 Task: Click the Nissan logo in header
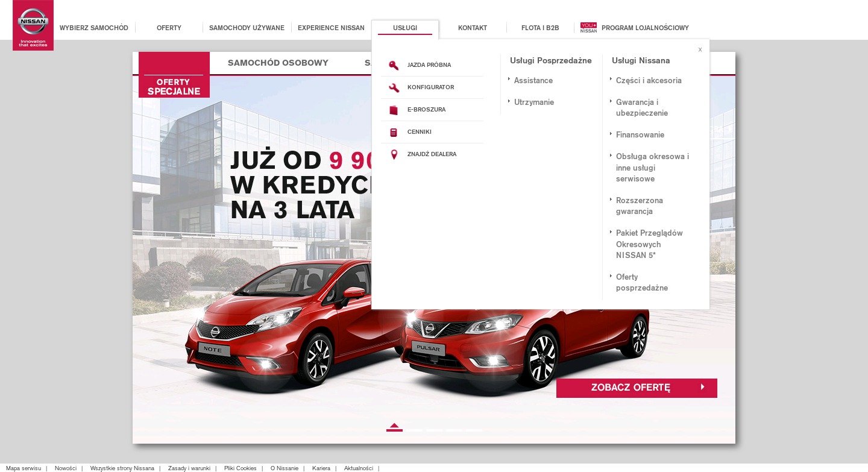pyautogui.click(x=33, y=25)
